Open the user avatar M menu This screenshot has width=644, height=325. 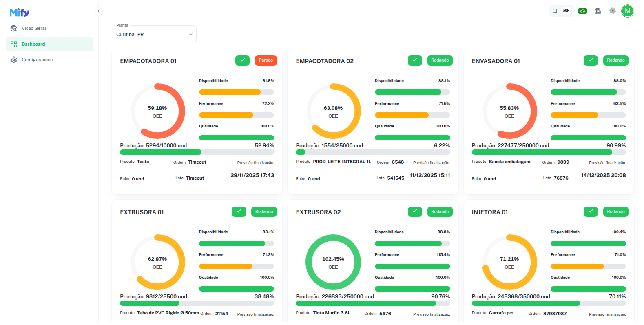(x=627, y=11)
